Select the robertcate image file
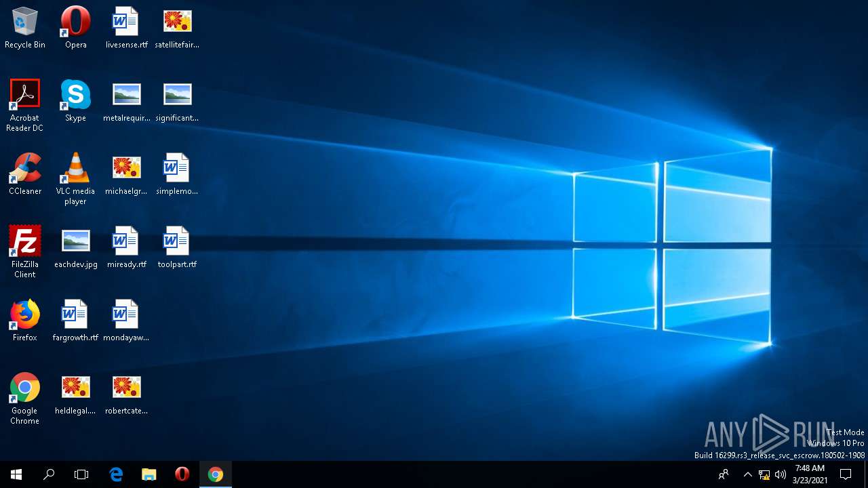The height and width of the screenshot is (488, 868). 126,394
